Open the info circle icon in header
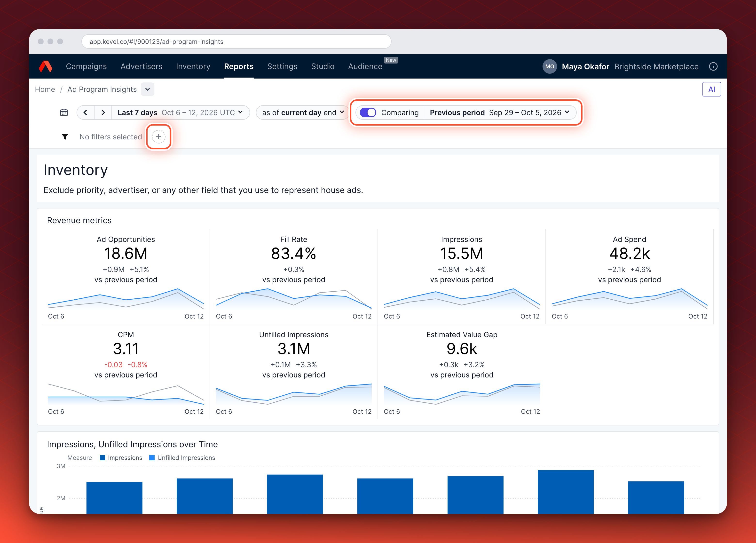Viewport: 756px width, 543px height. [x=713, y=66]
